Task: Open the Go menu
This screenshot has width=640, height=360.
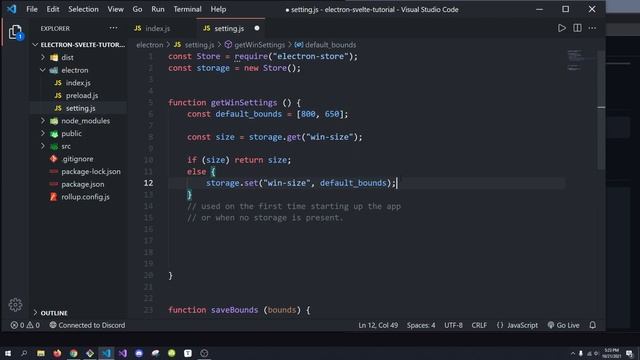Action: point(137,9)
